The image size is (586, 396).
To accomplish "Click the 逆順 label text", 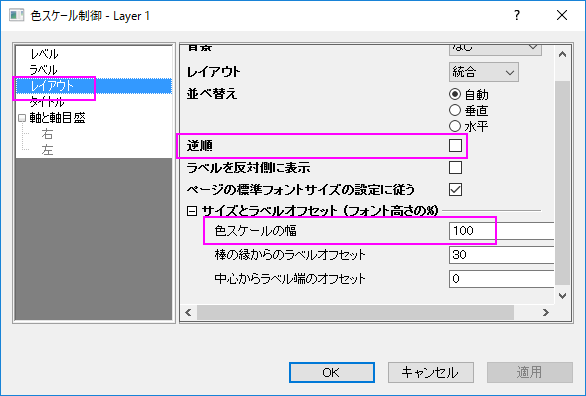I will 200,146.
